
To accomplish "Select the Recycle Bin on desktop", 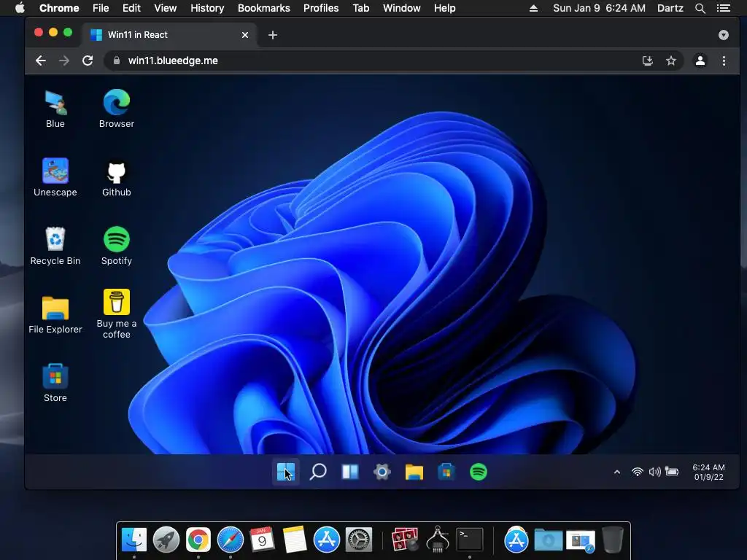I will (55, 246).
